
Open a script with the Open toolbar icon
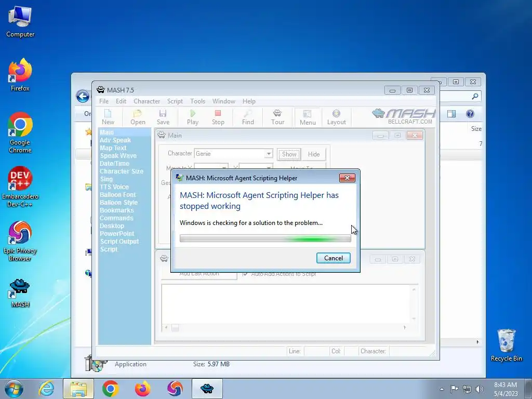138,117
